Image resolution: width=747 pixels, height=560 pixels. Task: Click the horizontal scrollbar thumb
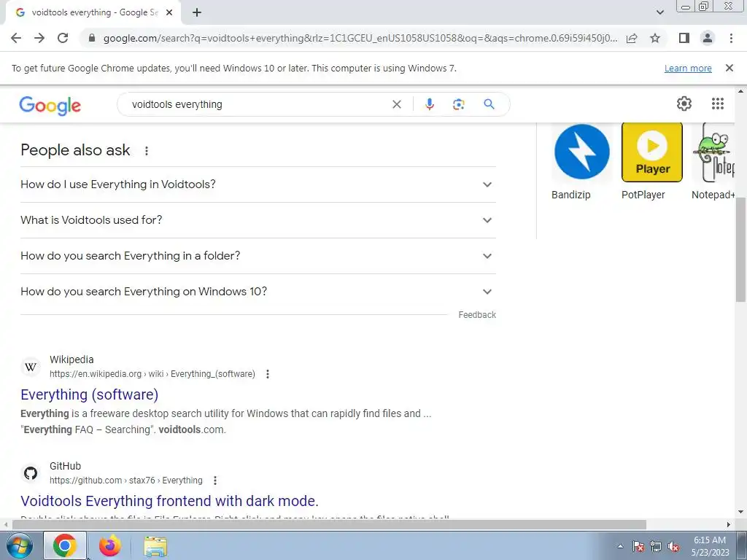point(329,525)
